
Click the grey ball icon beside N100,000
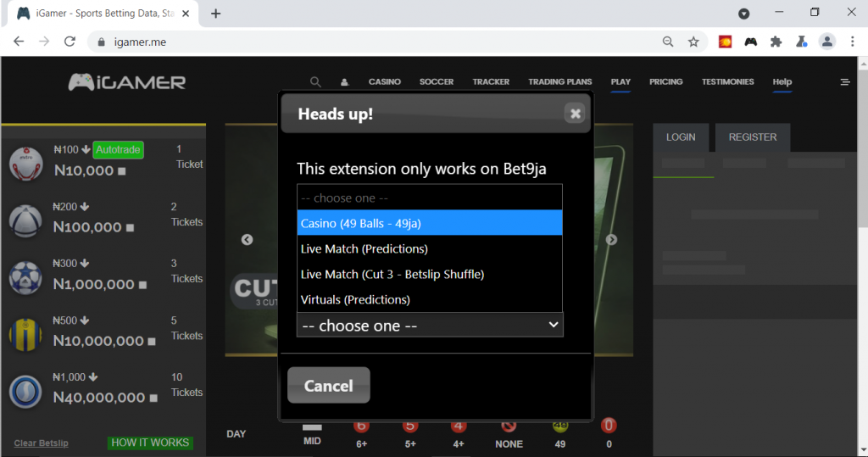click(25, 221)
